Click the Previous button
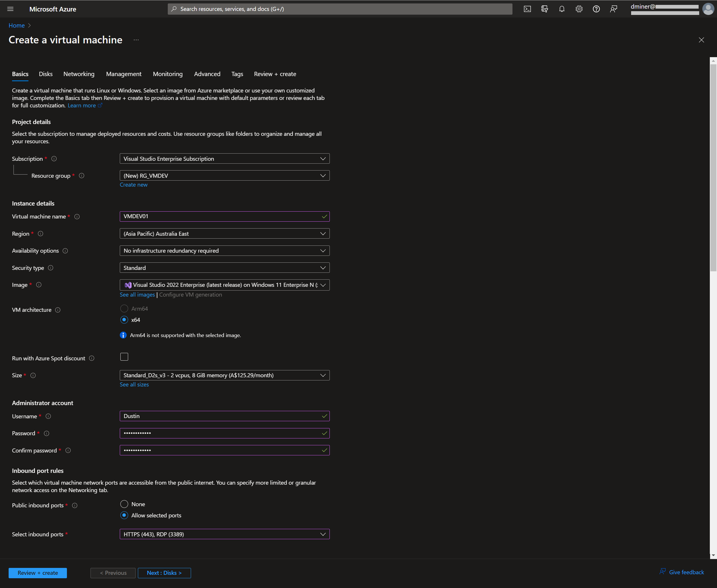 pyautogui.click(x=113, y=573)
